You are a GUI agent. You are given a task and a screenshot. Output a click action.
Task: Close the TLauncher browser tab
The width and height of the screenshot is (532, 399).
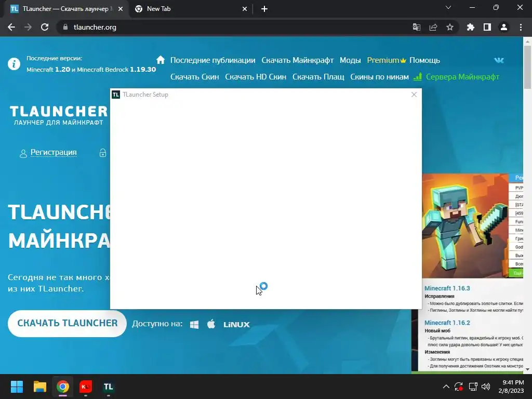click(121, 9)
